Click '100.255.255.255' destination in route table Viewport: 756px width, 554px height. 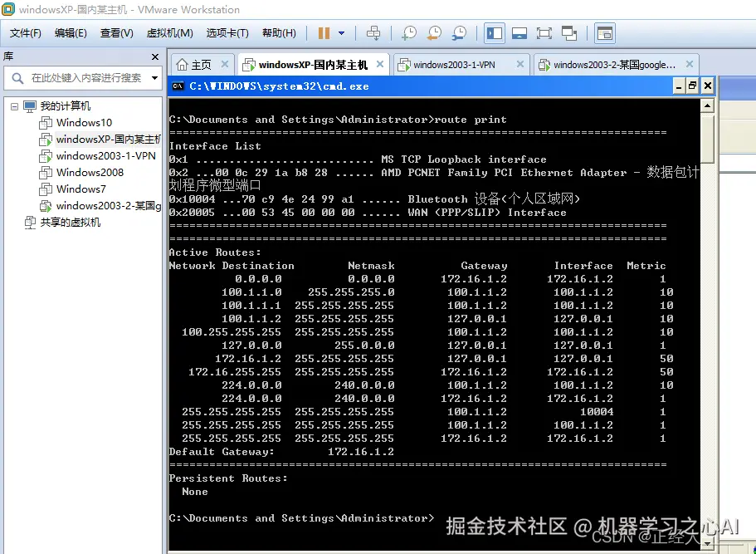point(232,332)
